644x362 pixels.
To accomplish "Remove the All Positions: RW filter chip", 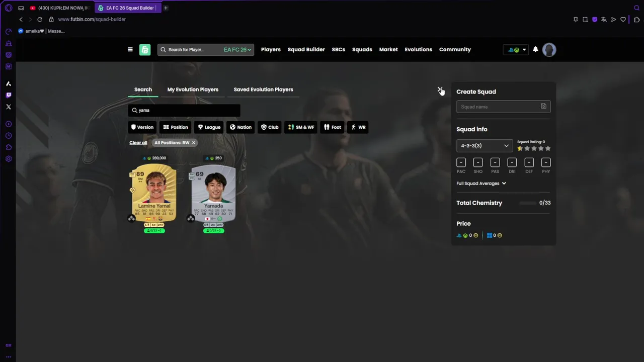I will point(193,143).
